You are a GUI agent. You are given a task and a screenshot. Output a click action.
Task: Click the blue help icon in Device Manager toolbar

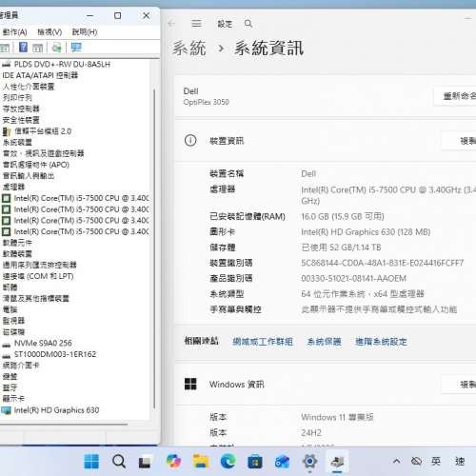pos(23,48)
